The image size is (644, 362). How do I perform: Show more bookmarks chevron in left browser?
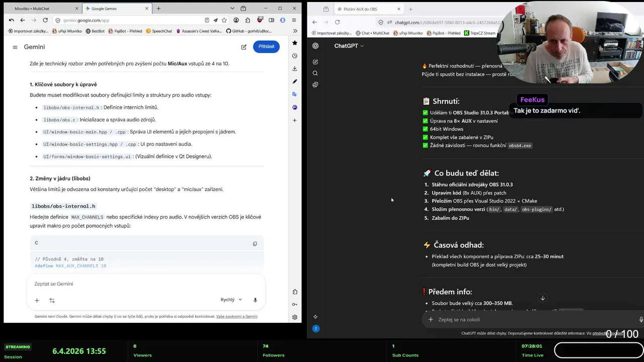pos(295,31)
